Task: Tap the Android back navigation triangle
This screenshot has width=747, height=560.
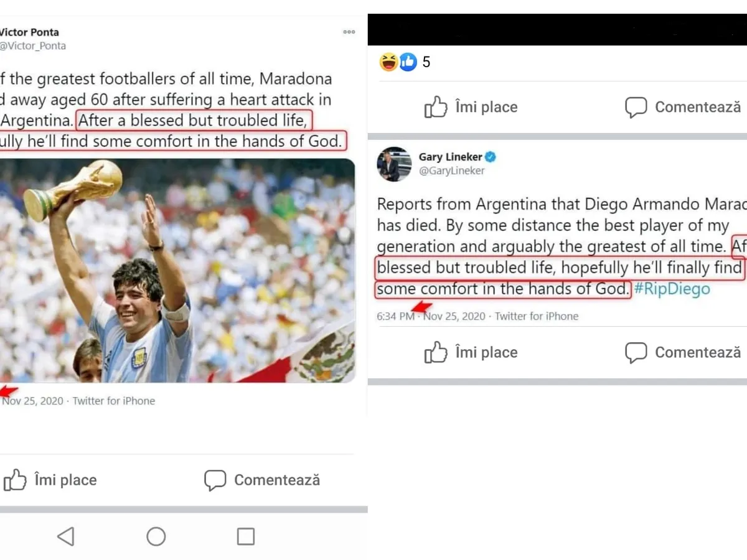Action: 65,536
